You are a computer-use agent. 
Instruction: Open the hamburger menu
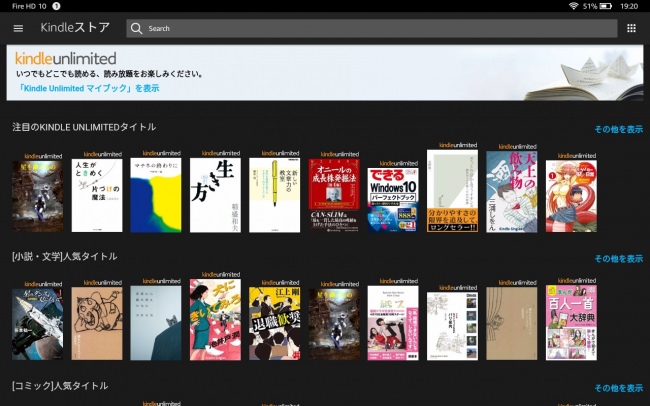pos(18,28)
